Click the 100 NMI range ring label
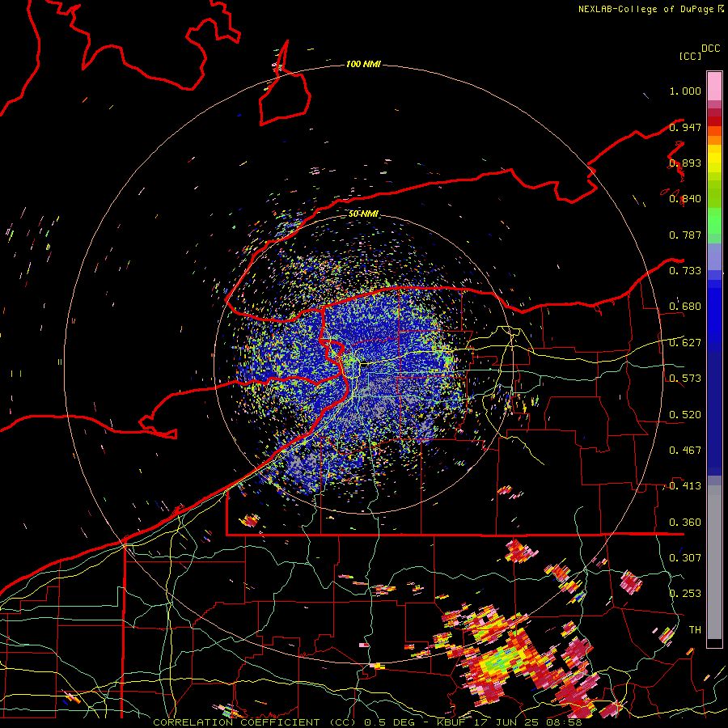 [363, 64]
